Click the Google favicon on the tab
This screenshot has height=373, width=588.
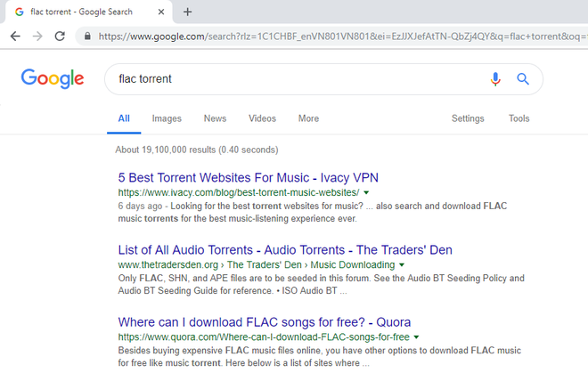pos(19,12)
